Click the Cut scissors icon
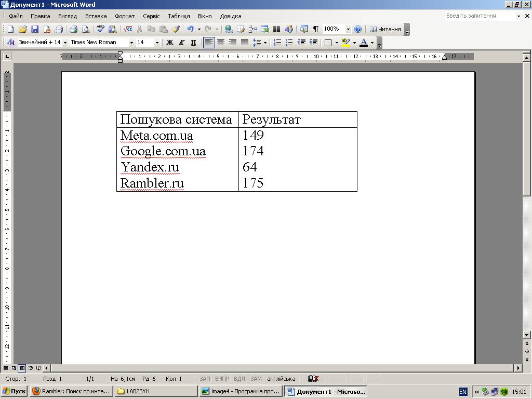 pos(139,29)
